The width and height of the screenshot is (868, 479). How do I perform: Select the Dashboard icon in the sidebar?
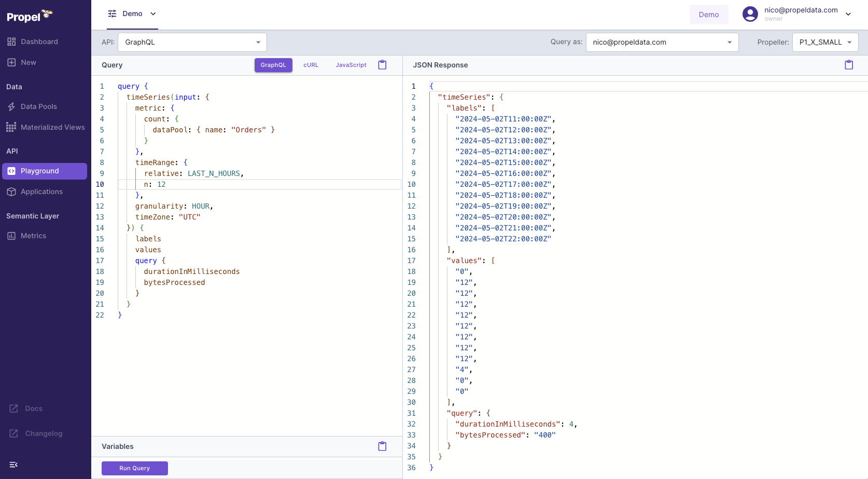[12, 42]
